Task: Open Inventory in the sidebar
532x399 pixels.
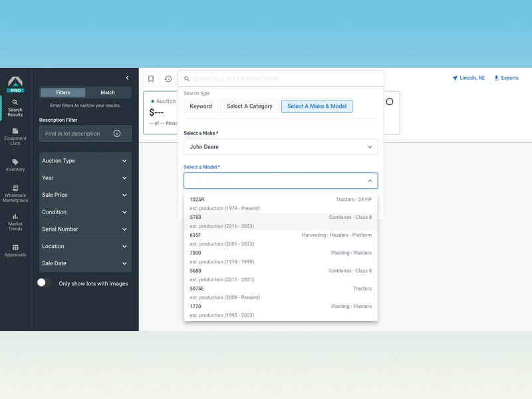Action: [15, 165]
